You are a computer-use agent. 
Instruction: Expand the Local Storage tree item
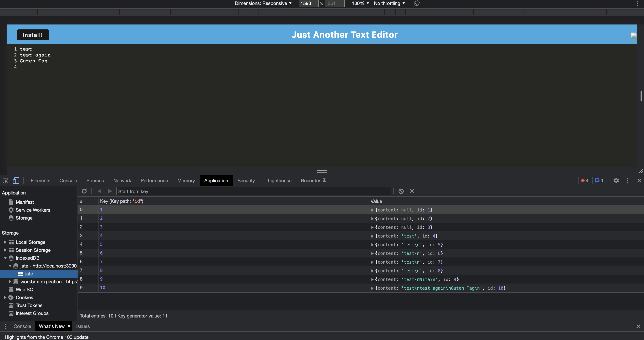5,242
